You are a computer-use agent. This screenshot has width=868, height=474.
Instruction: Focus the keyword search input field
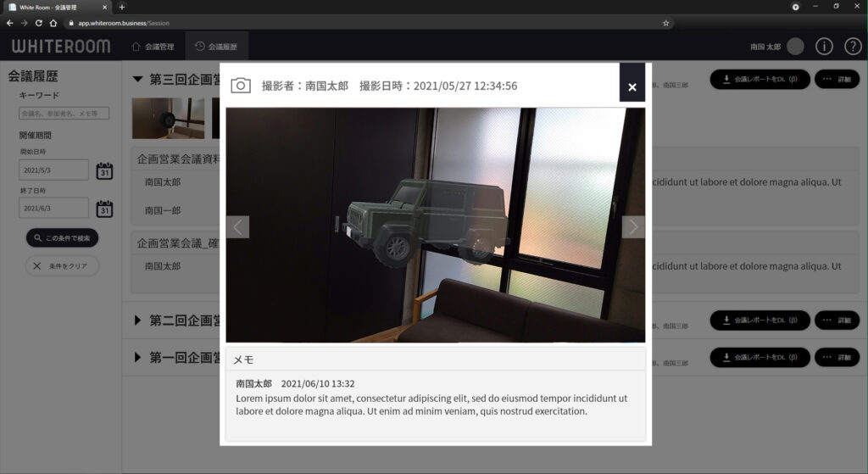pos(64,114)
